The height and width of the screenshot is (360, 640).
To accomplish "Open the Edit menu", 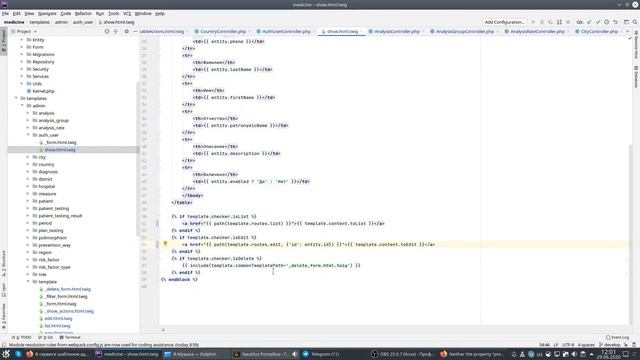I will pyautogui.click(x=17, y=13).
